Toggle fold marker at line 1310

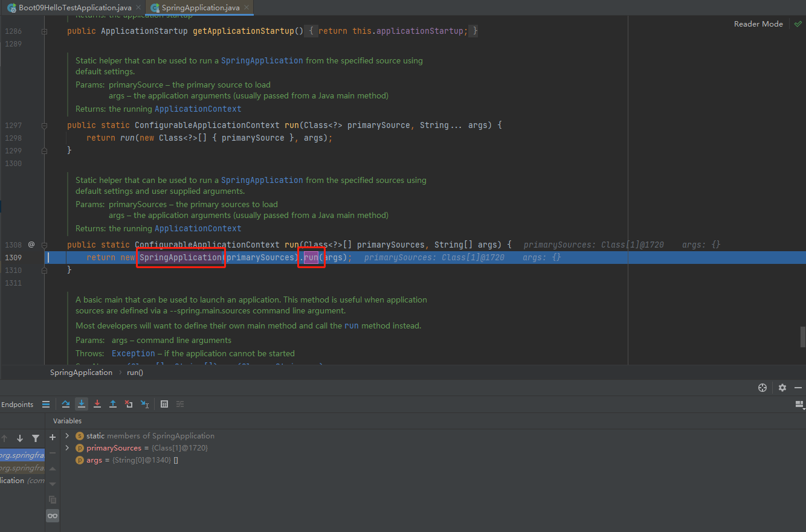tap(44, 271)
